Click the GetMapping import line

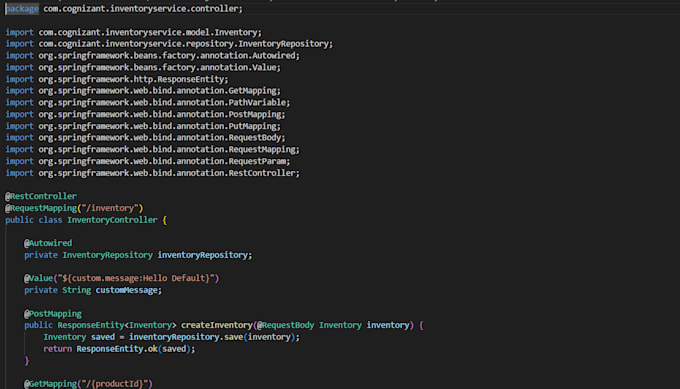143,91
